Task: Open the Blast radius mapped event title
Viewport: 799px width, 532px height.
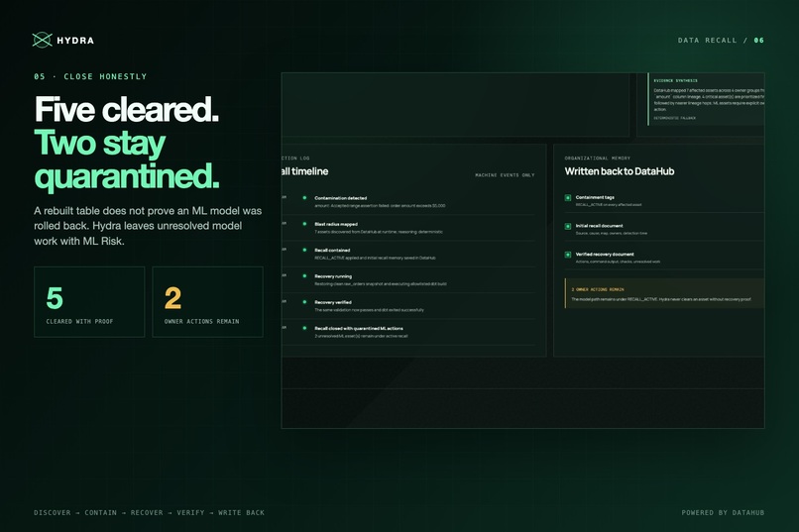Action: 336,224
